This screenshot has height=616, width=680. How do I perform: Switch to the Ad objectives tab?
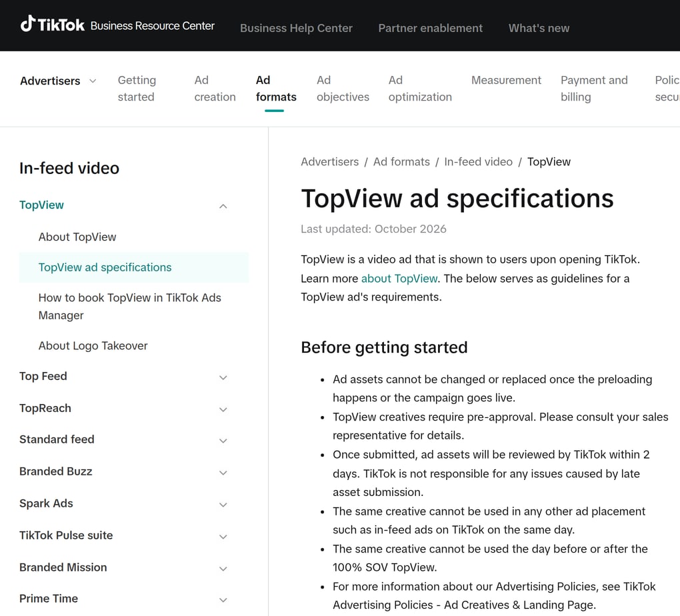click(x=343, y=89)
